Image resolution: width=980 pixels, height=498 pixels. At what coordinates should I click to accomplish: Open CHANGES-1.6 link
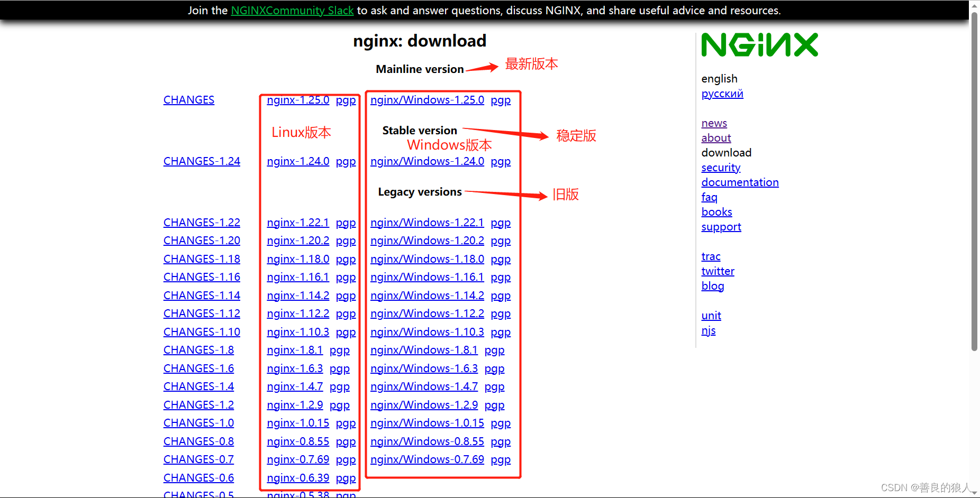tap(198, 368)
